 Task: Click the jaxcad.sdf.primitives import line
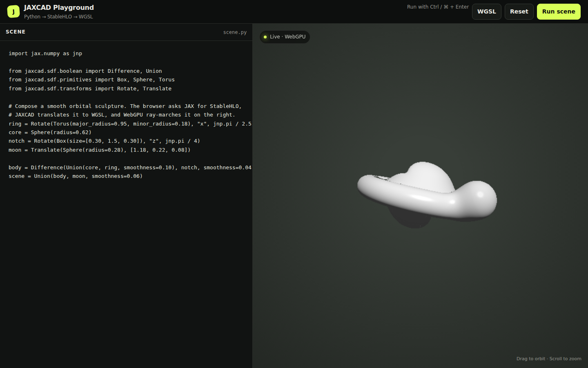point(91,80)
